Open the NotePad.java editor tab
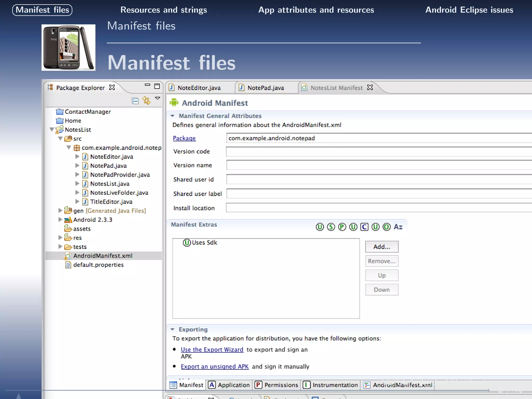Image resolution: width=532 pixels, height=399 pixels. pos(265,88)
